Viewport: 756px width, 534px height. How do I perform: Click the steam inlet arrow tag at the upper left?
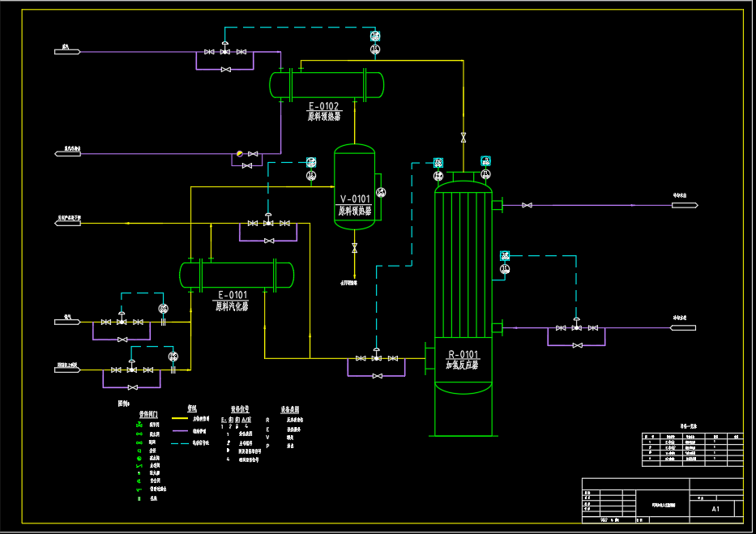point(67,52)
